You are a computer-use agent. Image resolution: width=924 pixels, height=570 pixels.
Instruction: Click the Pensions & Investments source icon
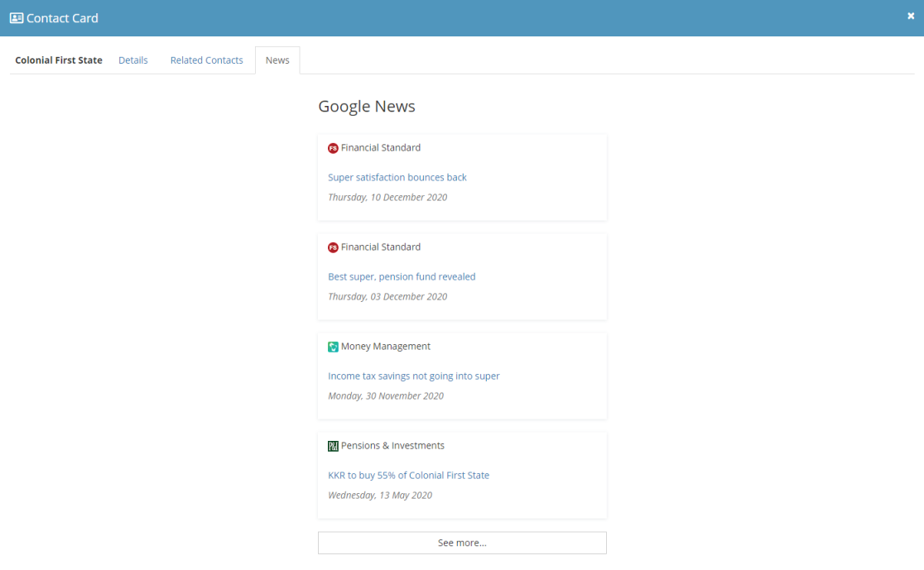(x=333, y=447)
